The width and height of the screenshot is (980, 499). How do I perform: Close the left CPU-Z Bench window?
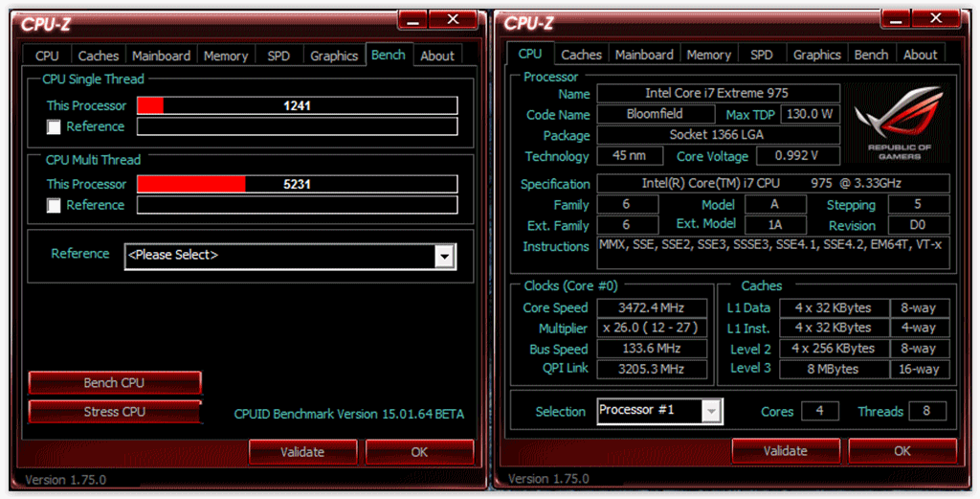[x=453, y=20]
